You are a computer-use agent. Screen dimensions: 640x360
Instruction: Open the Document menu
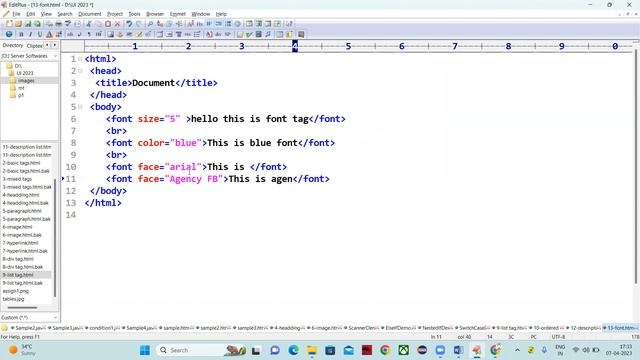pos(89,14)
